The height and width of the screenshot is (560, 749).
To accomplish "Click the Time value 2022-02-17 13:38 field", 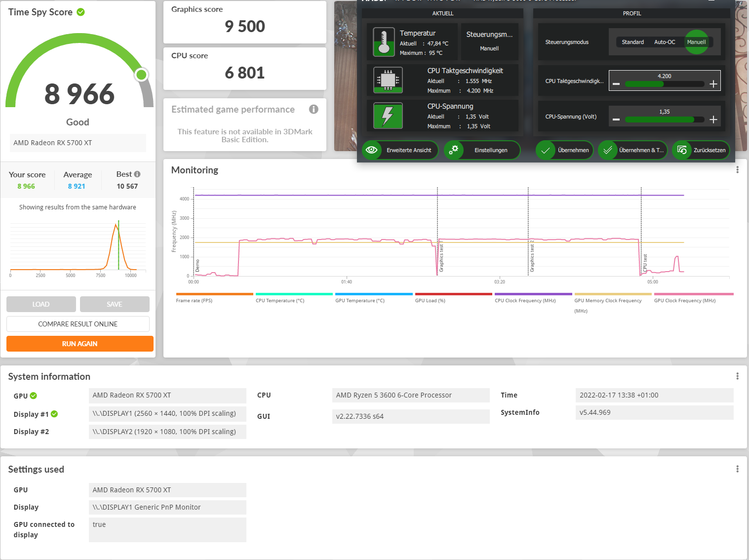I will coord(654,395).
